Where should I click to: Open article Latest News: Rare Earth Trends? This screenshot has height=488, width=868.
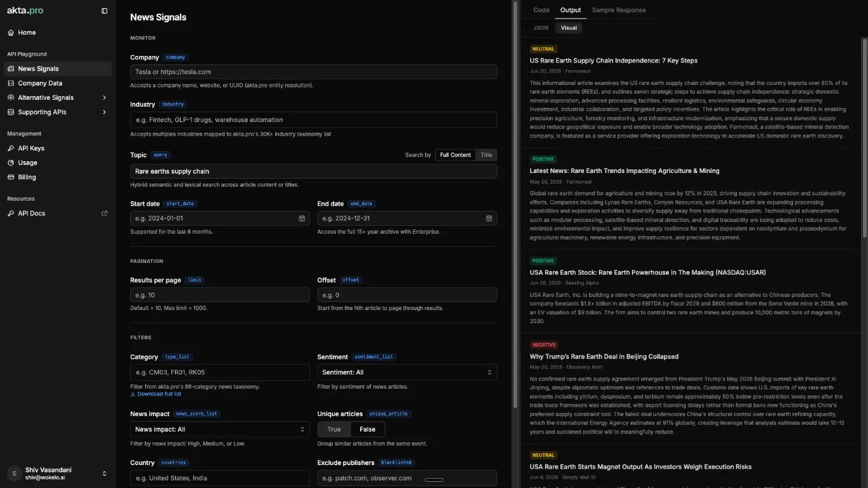tap(624, 171)
